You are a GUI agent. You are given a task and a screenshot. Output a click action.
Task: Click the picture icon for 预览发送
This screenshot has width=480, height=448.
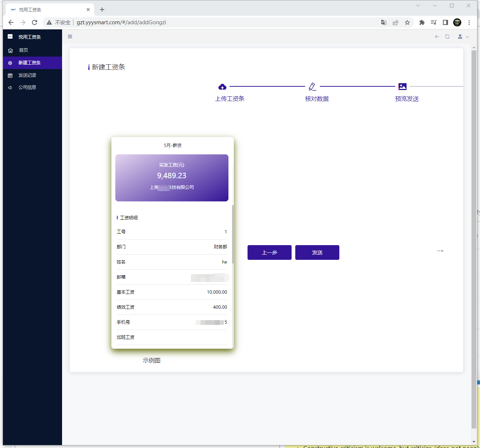coord(403,87)
